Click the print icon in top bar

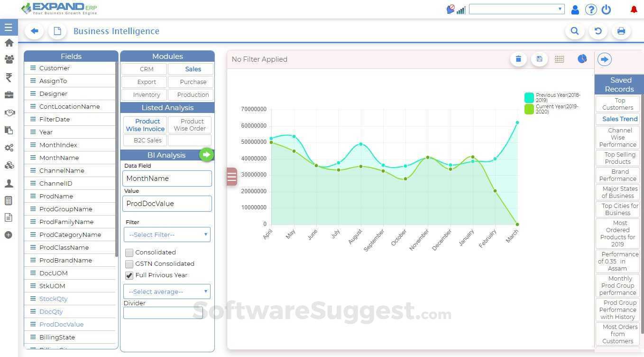pos(621,31)
